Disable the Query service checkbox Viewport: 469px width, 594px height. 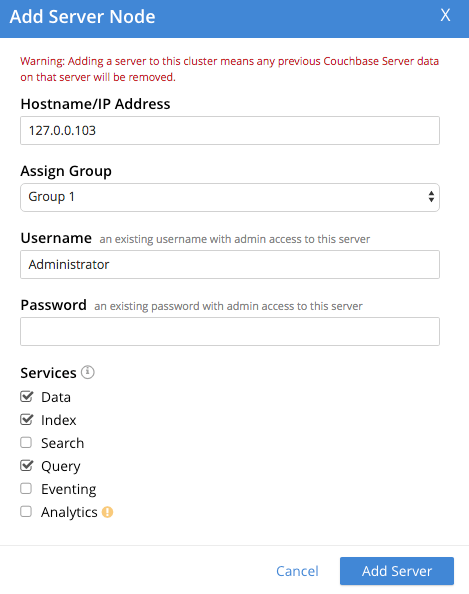[x=26, y=466]
